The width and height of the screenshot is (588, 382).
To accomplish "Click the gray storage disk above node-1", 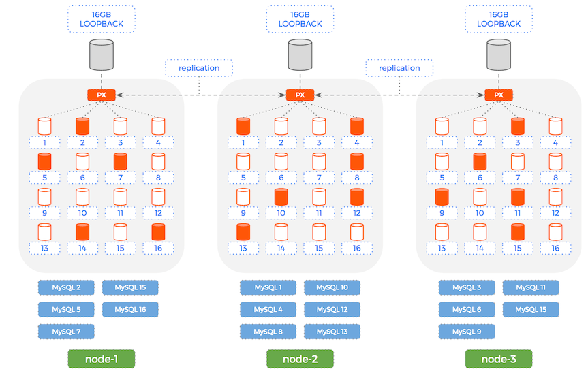I will (x=102, y=54).
